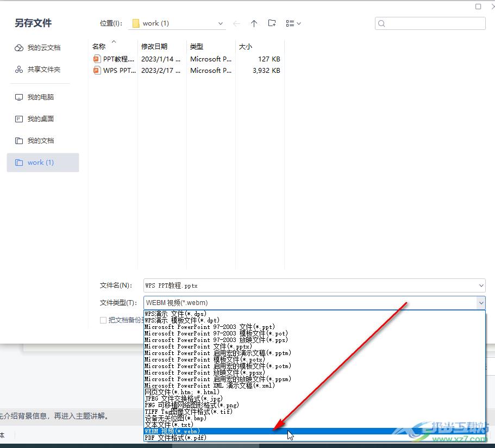Choose PNG 可移植网络图形格式(*.png)
The height and width of the screenshot is (448, 495).
[315, 405]
